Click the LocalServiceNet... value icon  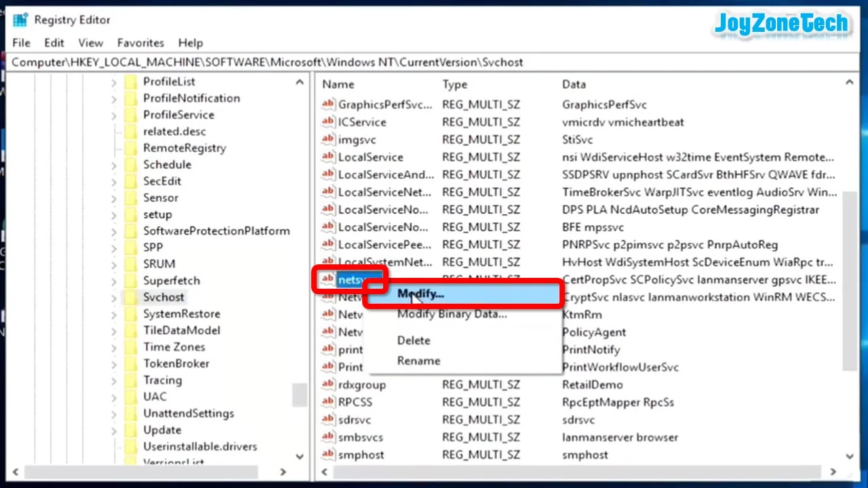click(328, 192)
